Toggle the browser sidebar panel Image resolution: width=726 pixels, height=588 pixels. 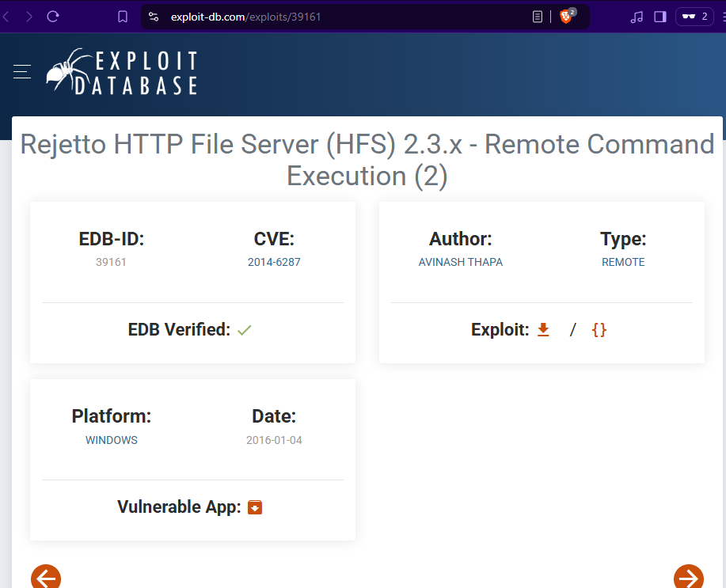tap(659, 17)
